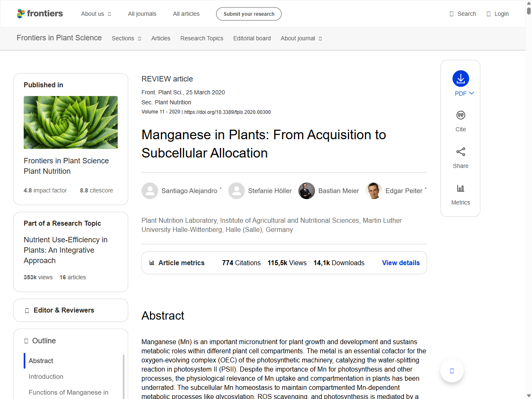Click the plant journal cover image
Screen dimensions: 532x399
click(x=71, y=123)
